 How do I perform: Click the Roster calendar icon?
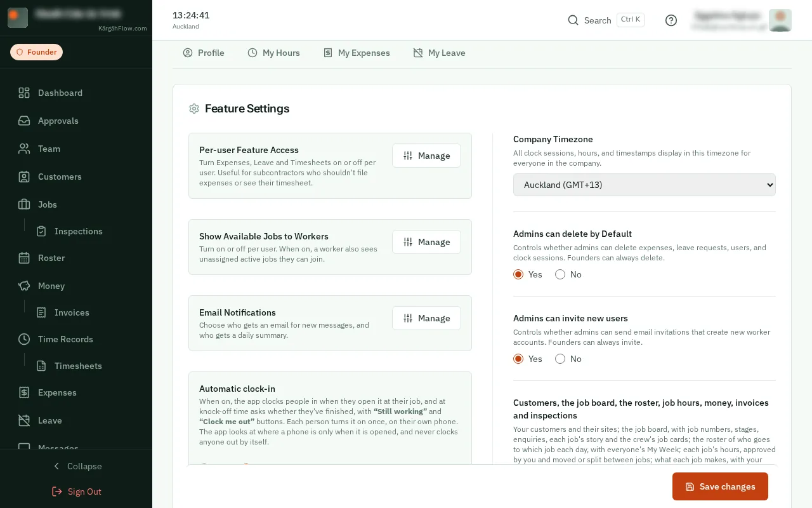tap(24, 258)
